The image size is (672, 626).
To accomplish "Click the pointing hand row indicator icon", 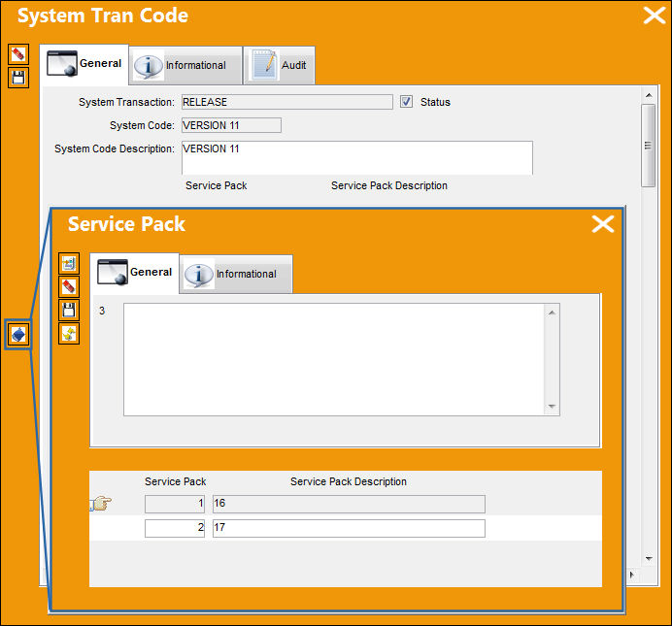I will pyautogui.click(x=101, y=504).
